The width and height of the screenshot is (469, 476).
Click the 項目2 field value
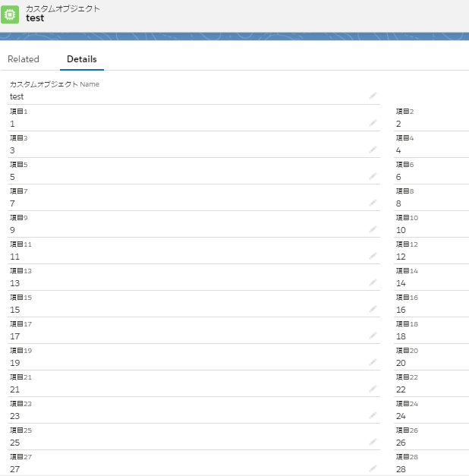click(398, 124)
